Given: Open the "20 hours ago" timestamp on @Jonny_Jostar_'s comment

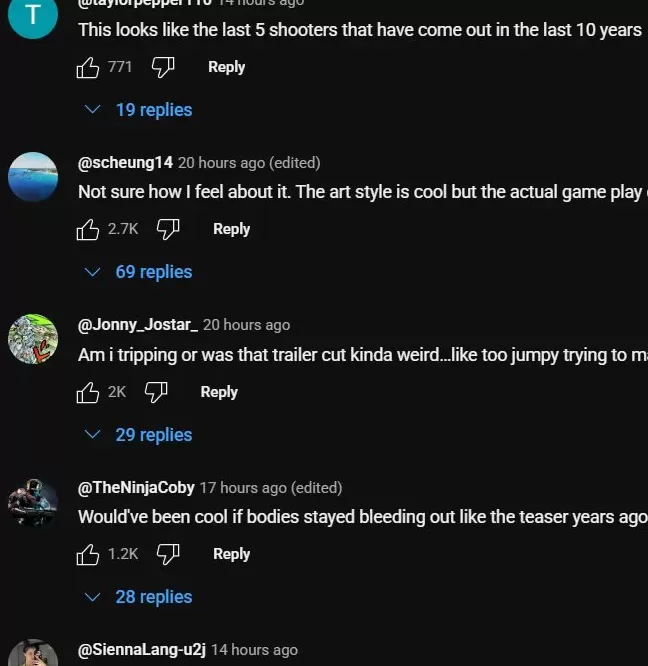Looking at the screenshot, I should click(x=246, y=325).
